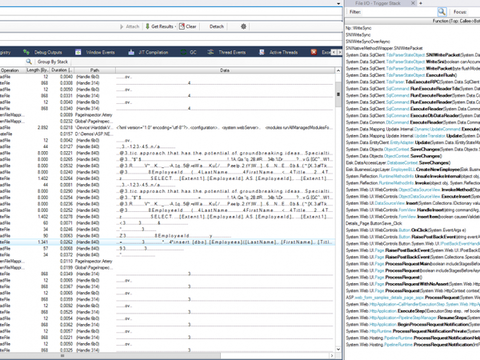Click the grayed Attach button
This screenshot has height=360, width=480.
pyautogui.click(x=130, y=26)
